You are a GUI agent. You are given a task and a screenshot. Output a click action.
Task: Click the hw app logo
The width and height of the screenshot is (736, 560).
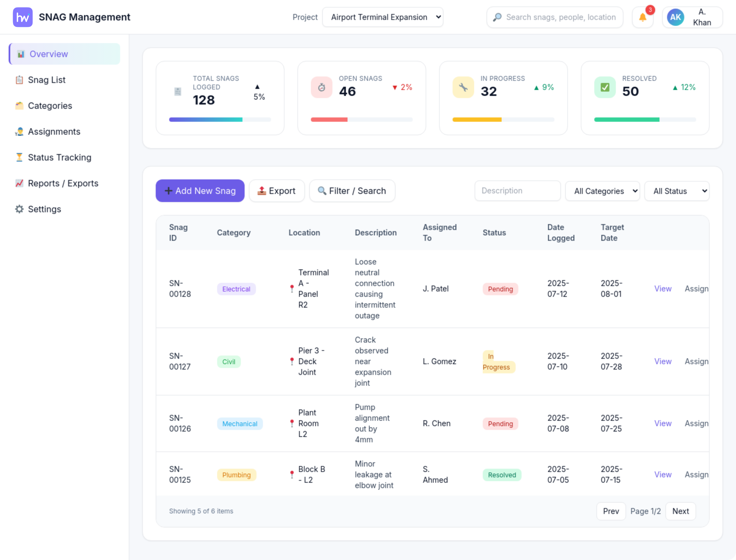pos(23,17)
